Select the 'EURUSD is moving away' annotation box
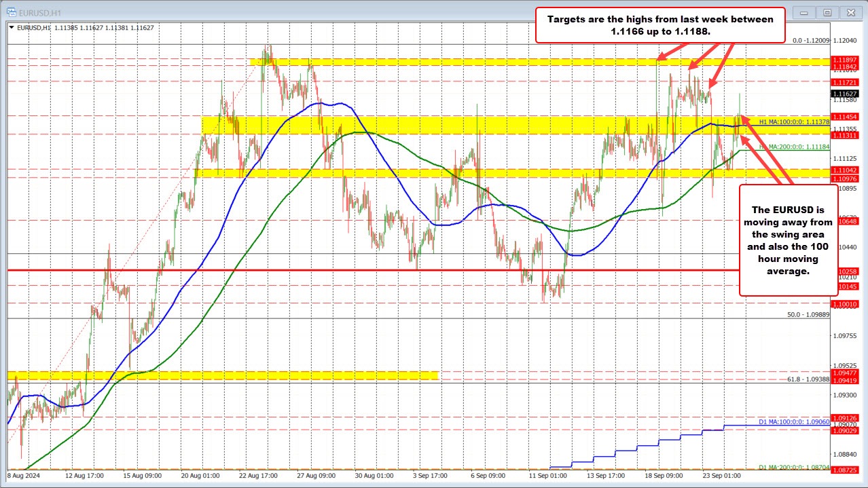Viewport: 868px width, 488px height. coord(787,241)
